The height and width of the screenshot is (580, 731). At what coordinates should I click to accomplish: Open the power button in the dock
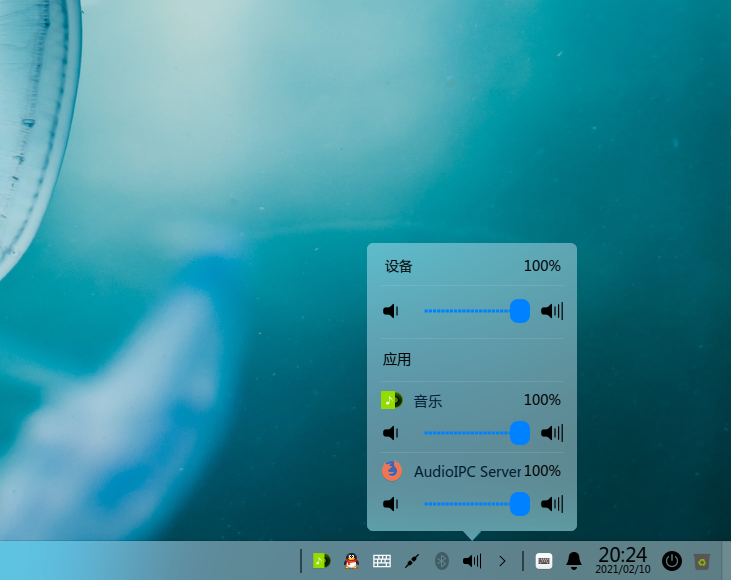pyautogui.click(x=672, y=561)
